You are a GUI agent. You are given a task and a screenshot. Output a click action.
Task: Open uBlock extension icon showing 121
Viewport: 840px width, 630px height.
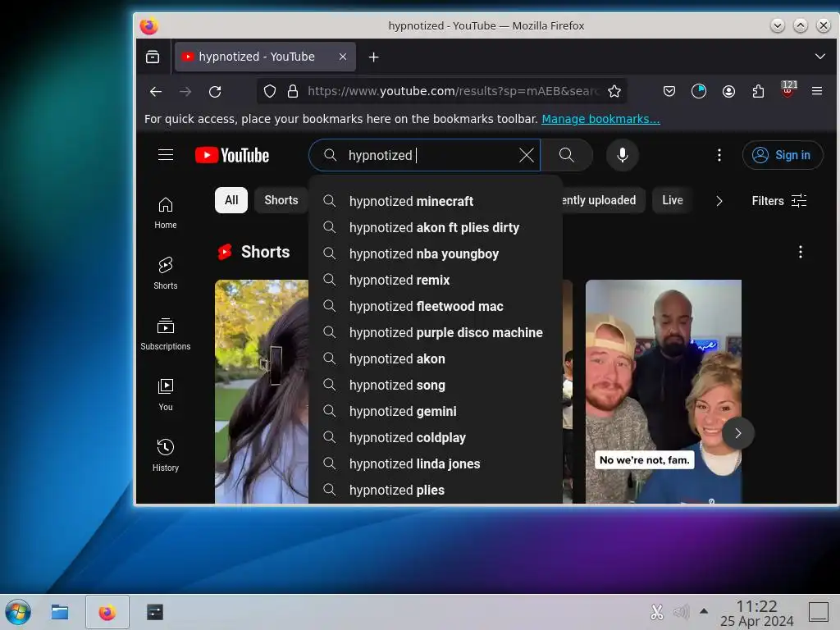(787, 90)
